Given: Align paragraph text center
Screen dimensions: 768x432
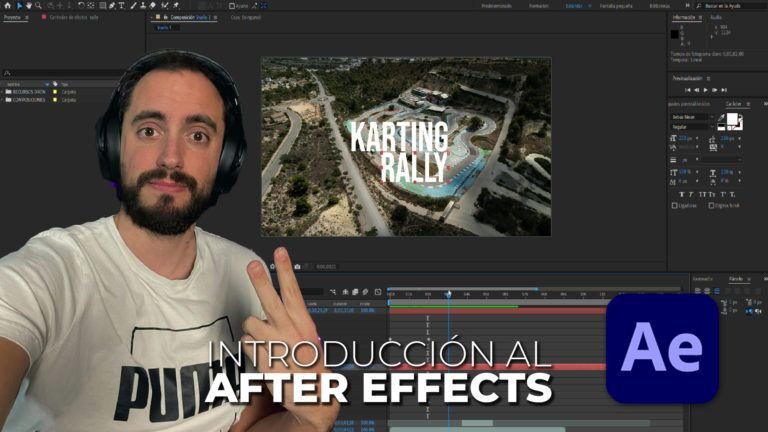Looking at the screenshot, I should 707,290.
